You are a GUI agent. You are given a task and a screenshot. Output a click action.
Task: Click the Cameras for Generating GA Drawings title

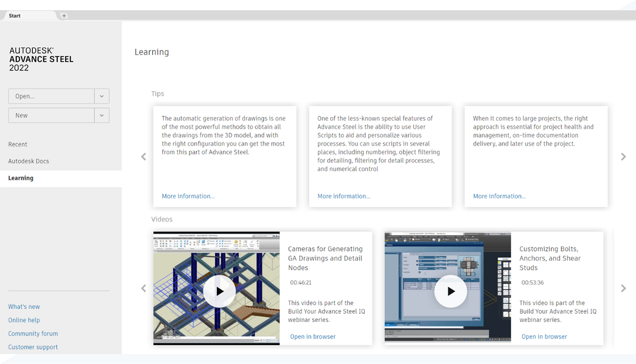(x=325, y=258)
